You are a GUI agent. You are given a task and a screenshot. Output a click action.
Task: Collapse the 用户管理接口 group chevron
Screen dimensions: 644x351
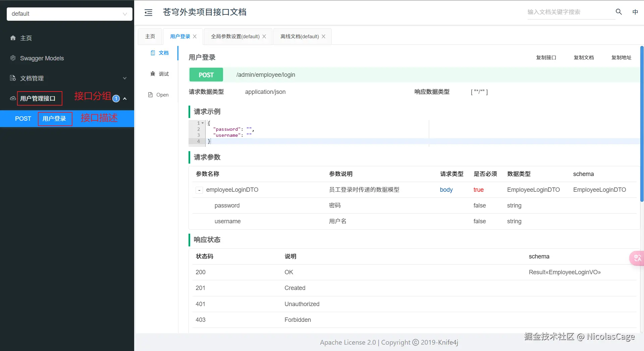click(125, 99)
